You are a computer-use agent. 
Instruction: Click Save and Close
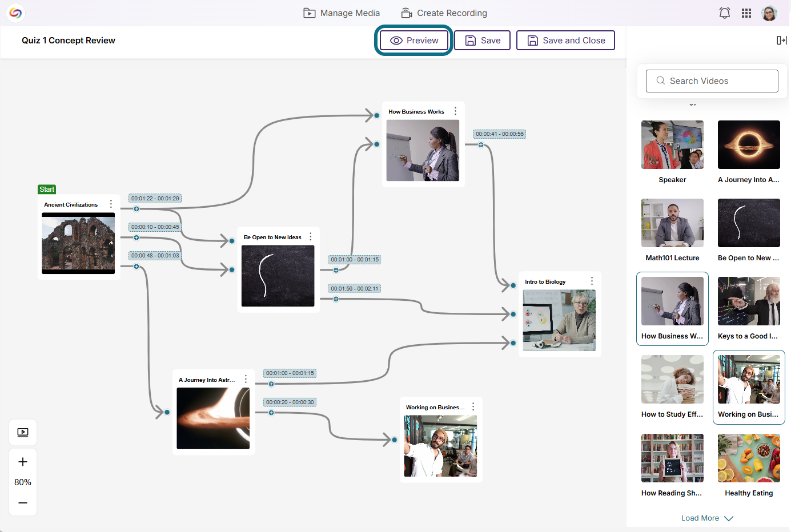pos(565,41)
